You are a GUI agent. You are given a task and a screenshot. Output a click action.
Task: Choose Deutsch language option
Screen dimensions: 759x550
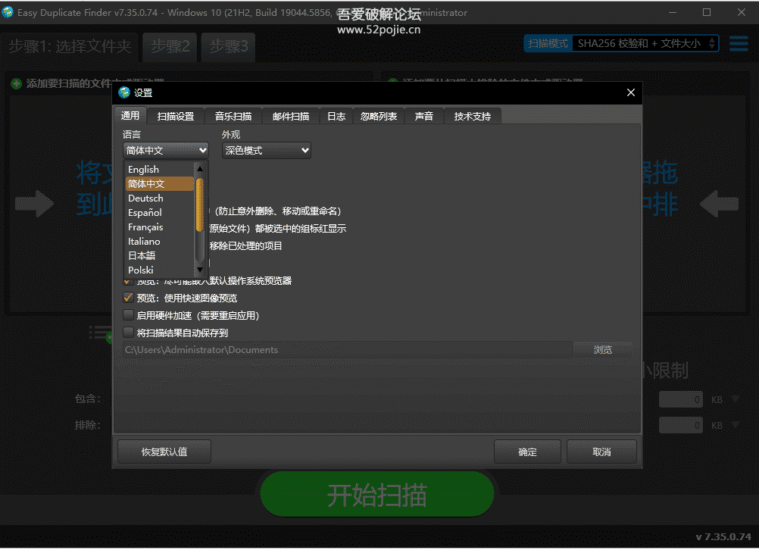(x=160, y=199)
